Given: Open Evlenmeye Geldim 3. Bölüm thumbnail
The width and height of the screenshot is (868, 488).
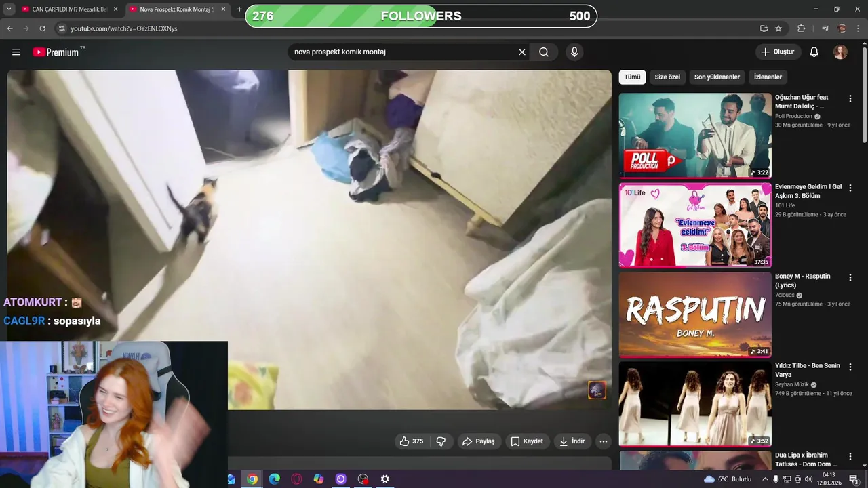Looking at the screenshot, I should [695, 225].
